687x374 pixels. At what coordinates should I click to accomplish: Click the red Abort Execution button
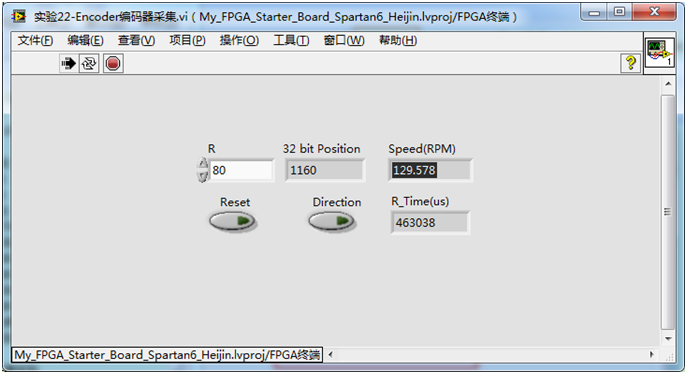pos(113,64)
